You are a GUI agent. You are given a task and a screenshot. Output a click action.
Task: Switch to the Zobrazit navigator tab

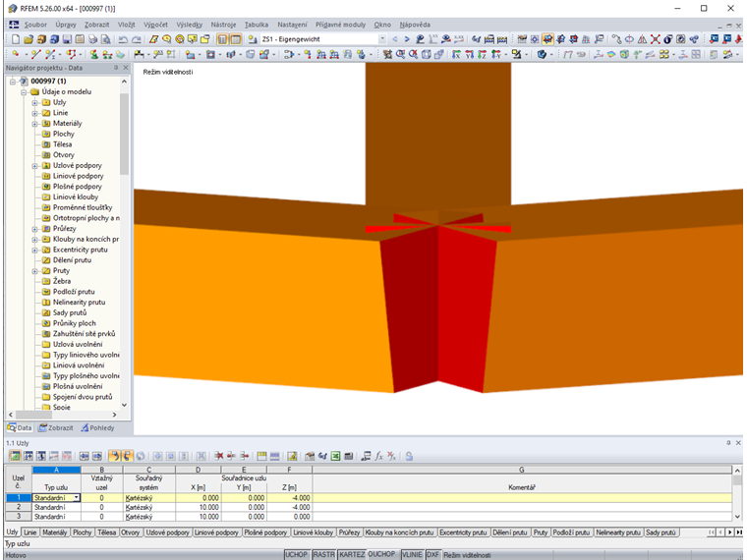56,427
